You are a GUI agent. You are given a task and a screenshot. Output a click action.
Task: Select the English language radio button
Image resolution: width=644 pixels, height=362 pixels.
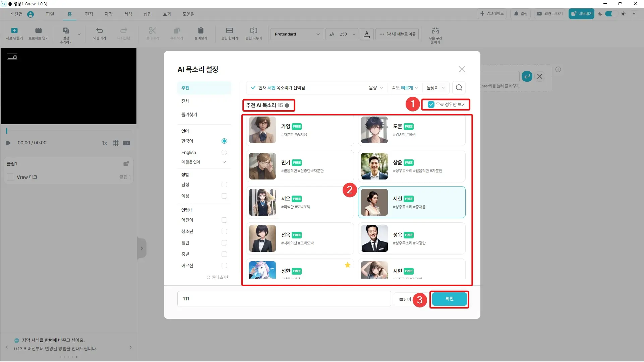(224, 152)
